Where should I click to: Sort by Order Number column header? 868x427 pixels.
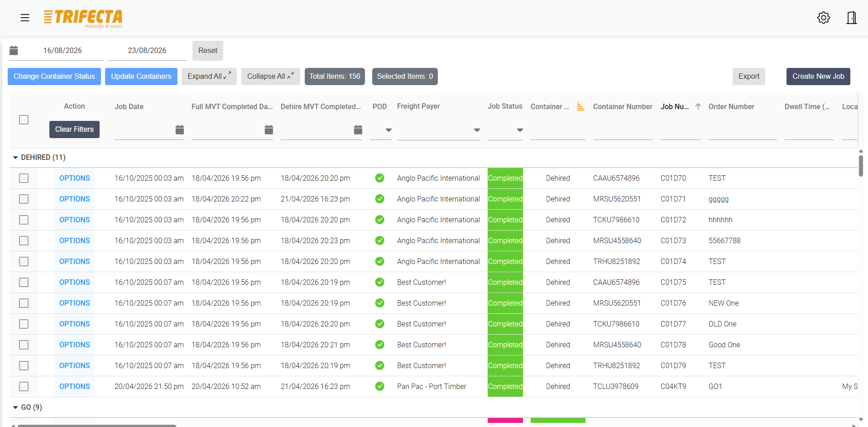731,107
